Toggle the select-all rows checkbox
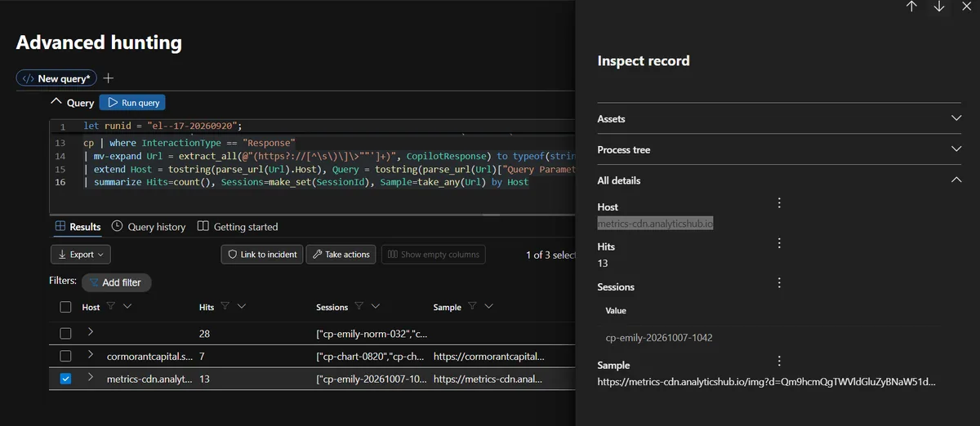 coord(65,307)
